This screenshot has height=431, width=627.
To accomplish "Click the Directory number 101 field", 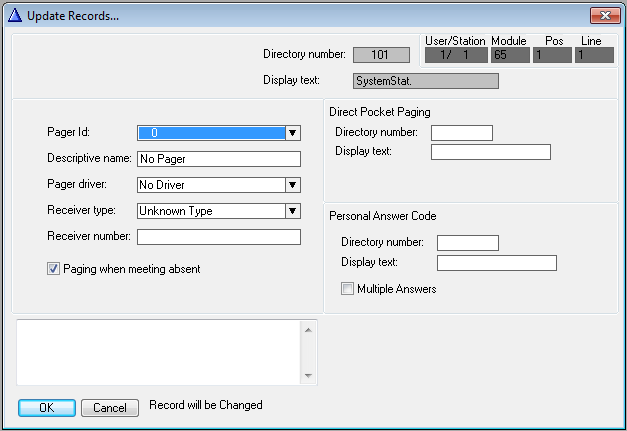I will coord(381,55).
